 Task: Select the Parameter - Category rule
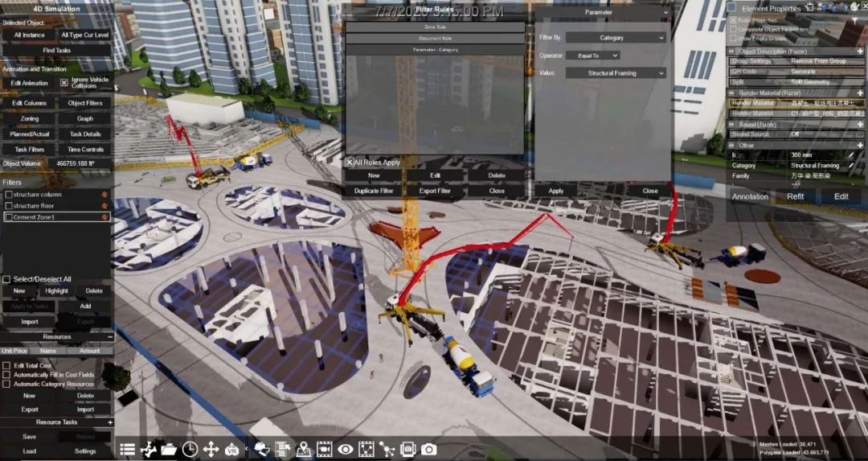(x=435, y=50)
